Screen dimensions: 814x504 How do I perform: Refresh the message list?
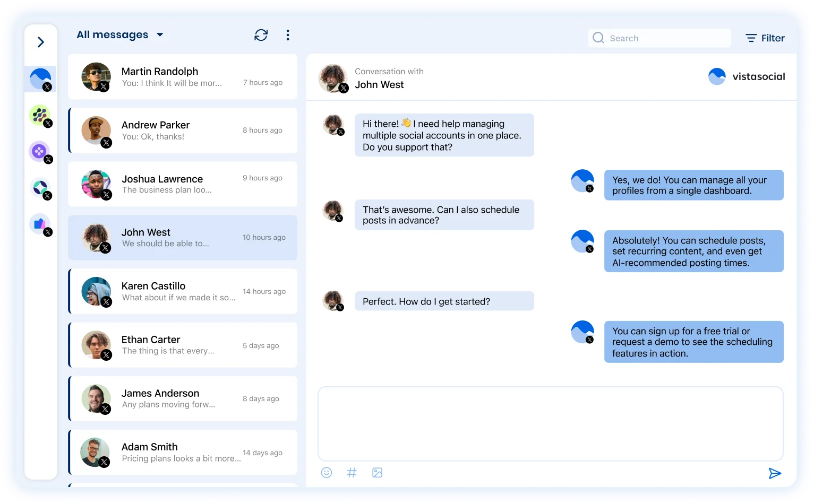pyautogui.click(x=261, y=34)
